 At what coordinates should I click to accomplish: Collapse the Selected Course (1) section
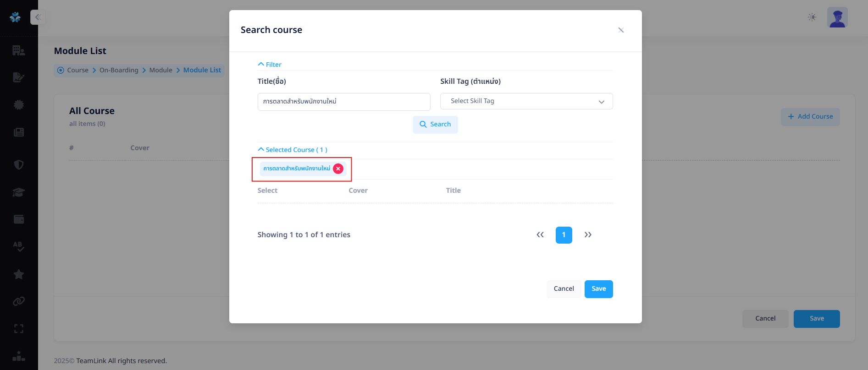pos(293,150)
